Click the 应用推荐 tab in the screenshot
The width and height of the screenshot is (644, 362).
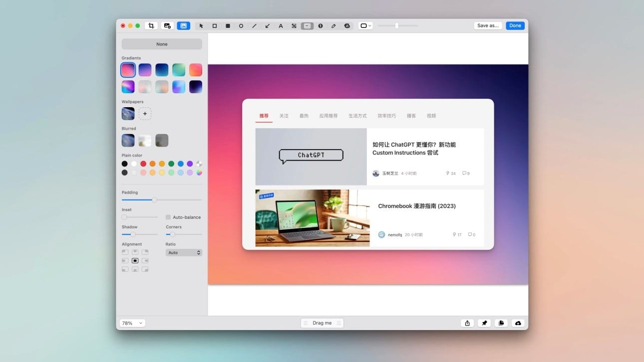(328, 116)
